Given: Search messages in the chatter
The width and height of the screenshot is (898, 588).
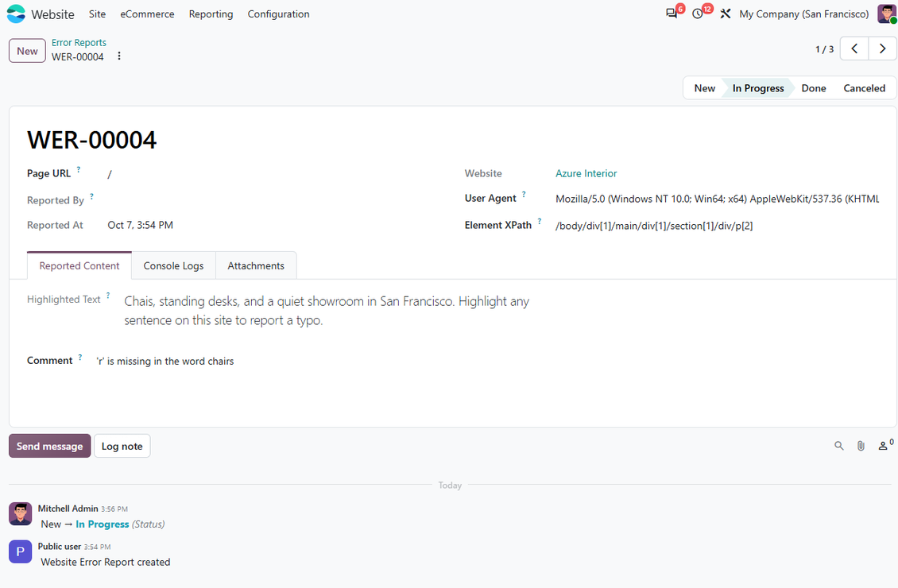Looking at the screenshot, I should 838,446.
